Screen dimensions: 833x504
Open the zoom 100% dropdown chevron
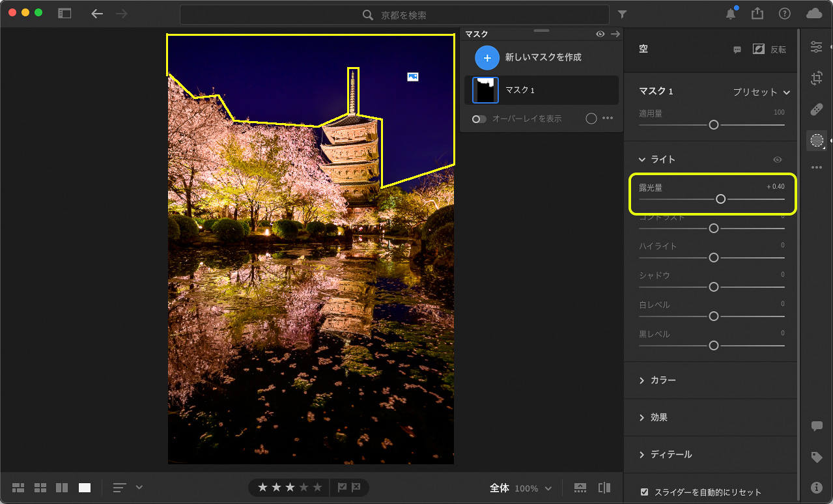coord(548,488)
